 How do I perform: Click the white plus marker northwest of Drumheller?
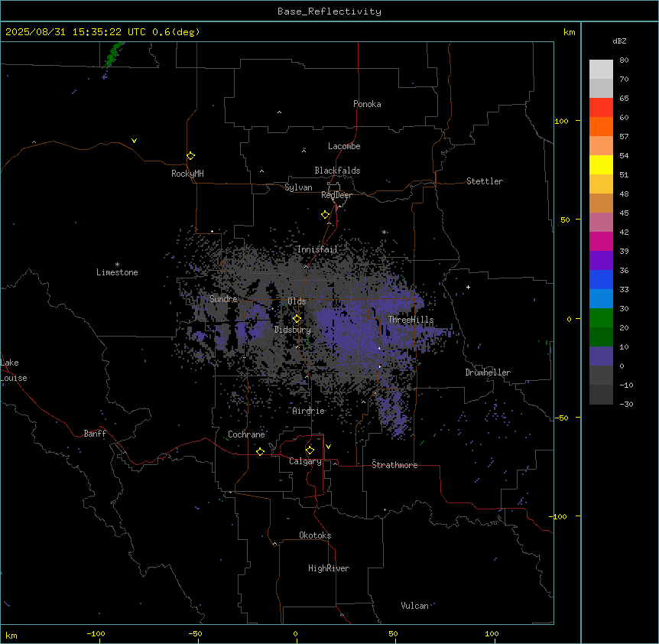[x=468, y=287]
